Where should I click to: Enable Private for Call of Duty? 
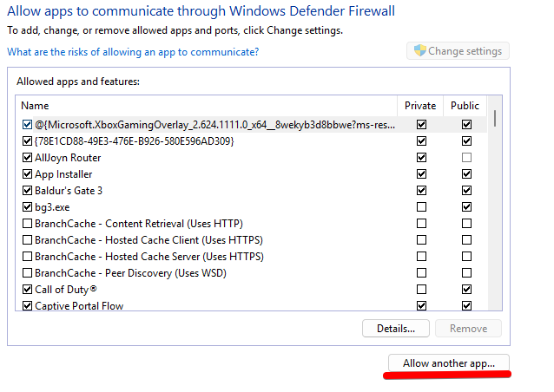pyautogui.click(x=422, y=289)
